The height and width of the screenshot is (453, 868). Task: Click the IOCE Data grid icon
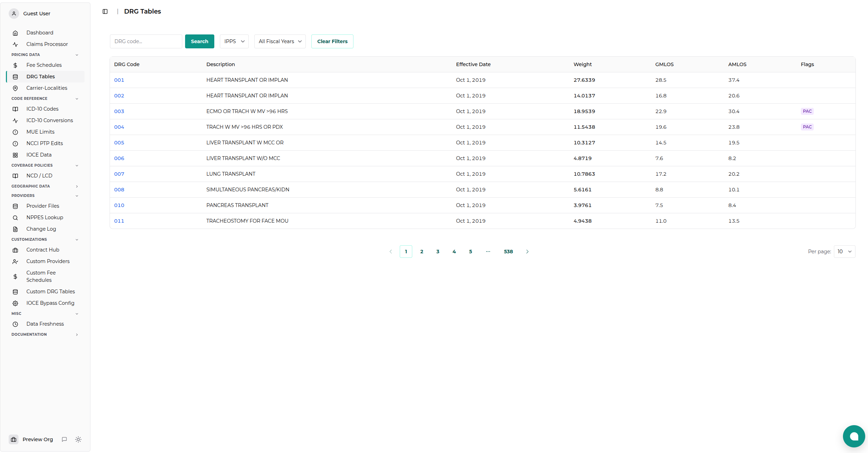[15, 155]
